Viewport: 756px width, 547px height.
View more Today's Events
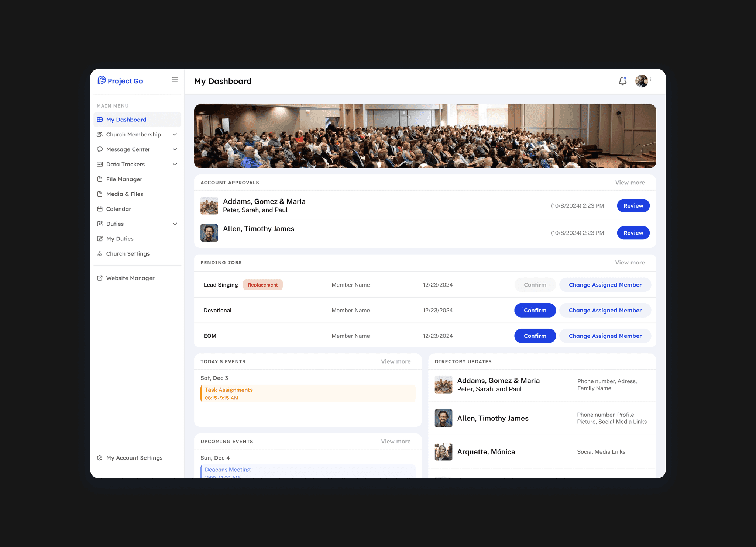coord(396,361)
